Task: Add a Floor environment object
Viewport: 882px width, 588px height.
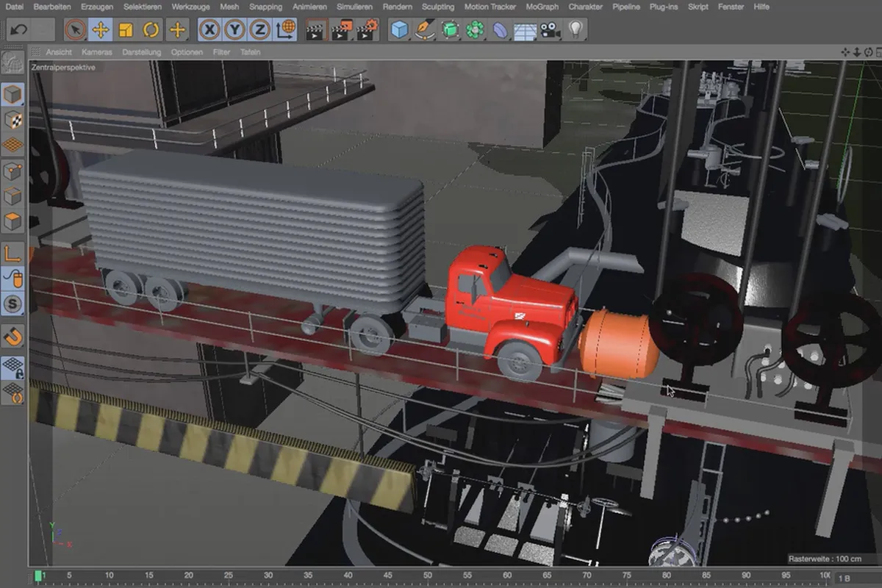Action: point(525,30)
